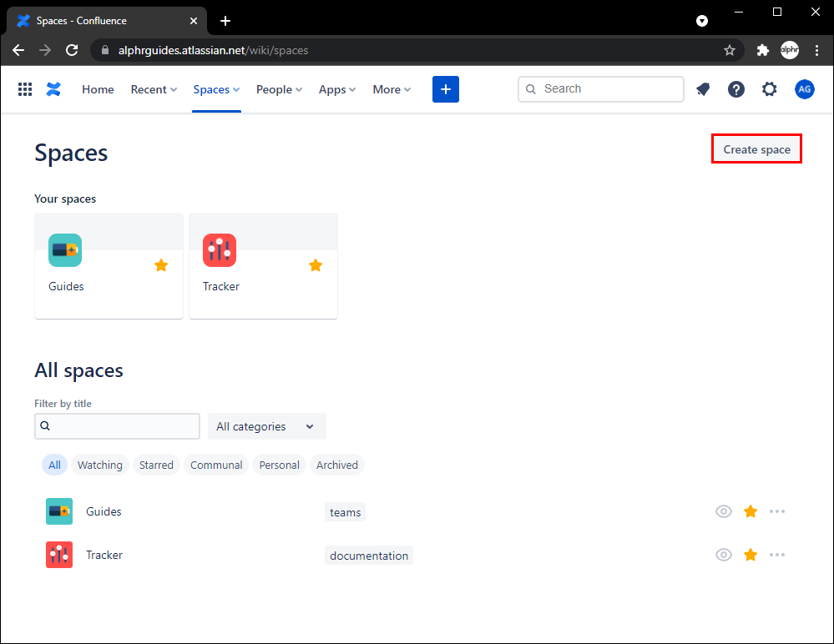Open a new browser tab
Screen dimensions: 834x644
click(225, 21)
